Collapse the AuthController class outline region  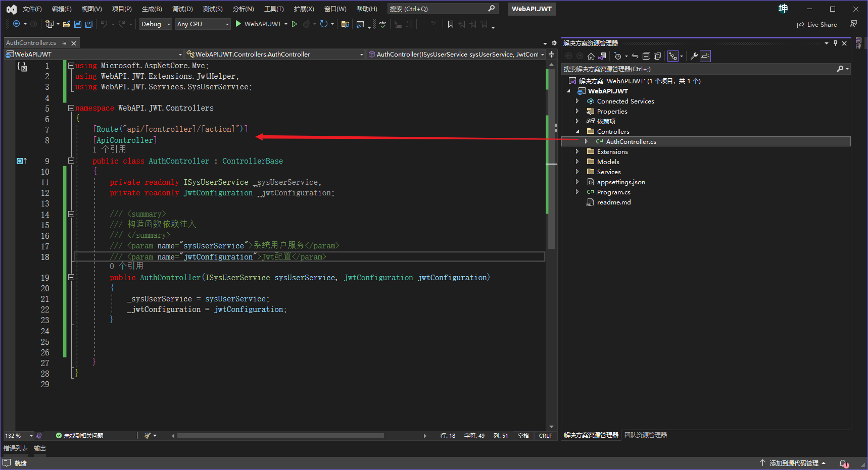click(x=71, y=161)
